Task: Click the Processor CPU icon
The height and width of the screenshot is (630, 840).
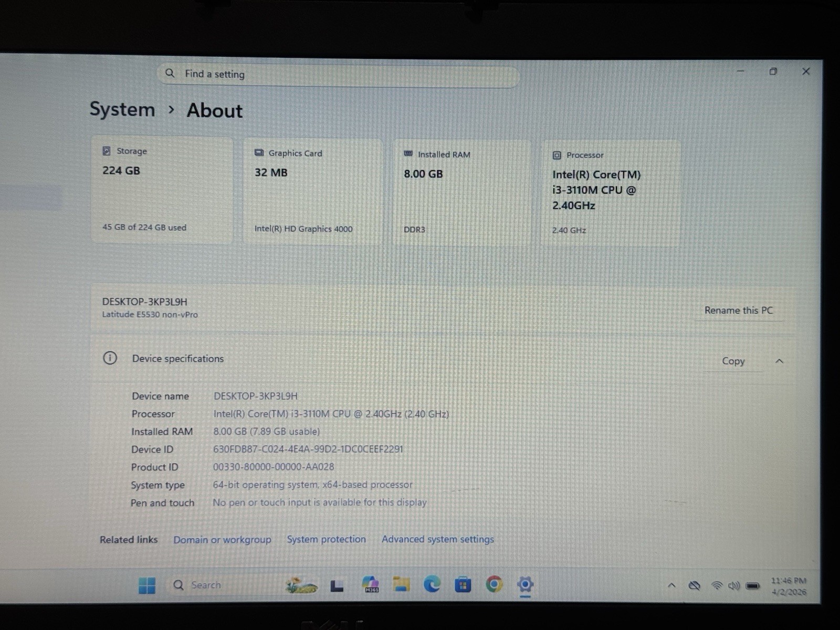Action: click(557, 155)
